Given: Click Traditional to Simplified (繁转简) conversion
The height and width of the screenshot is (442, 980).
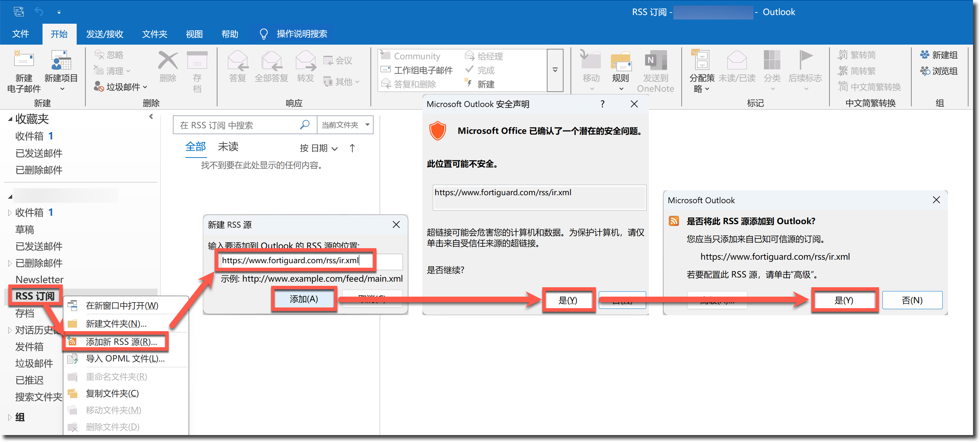Looking at the screenshot, I should pos(857,55).
